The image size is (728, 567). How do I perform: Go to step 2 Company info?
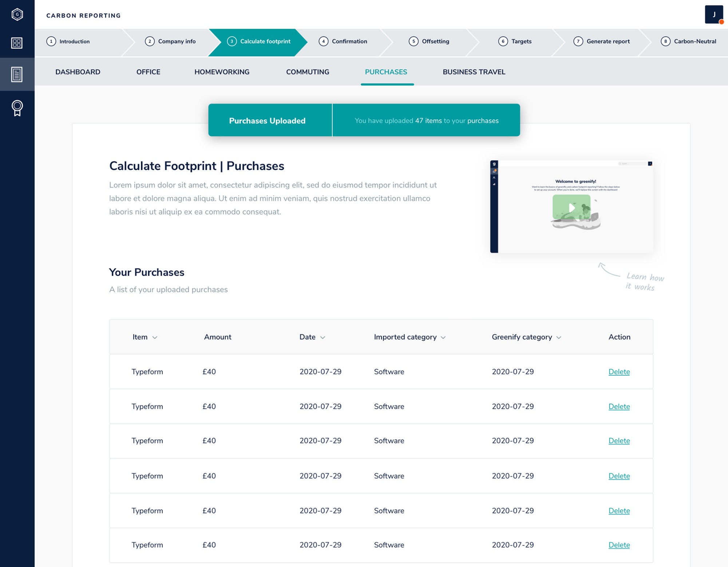[170, 41]
